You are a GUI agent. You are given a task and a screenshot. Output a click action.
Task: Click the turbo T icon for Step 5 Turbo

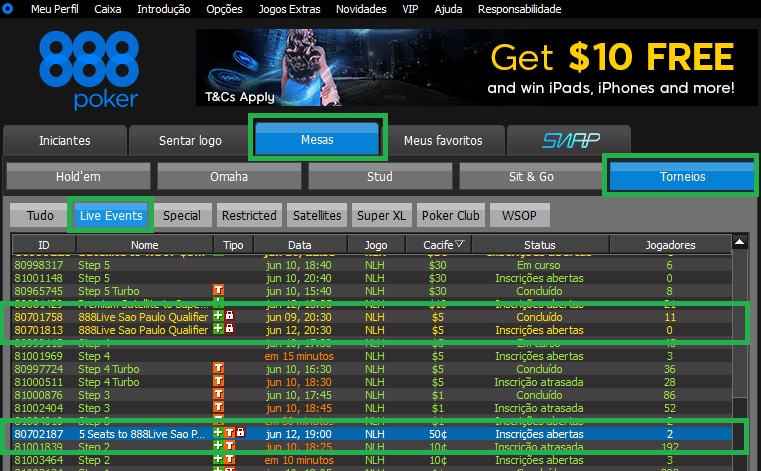coord(218,290)
